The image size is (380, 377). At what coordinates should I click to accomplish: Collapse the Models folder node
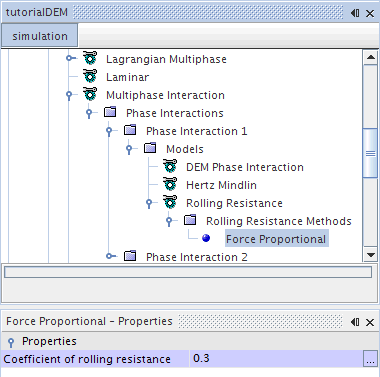[x=129, y=149]
